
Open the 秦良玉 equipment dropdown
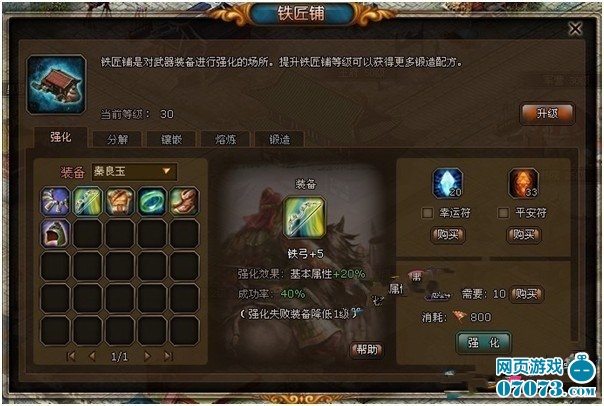click(134, 171)
